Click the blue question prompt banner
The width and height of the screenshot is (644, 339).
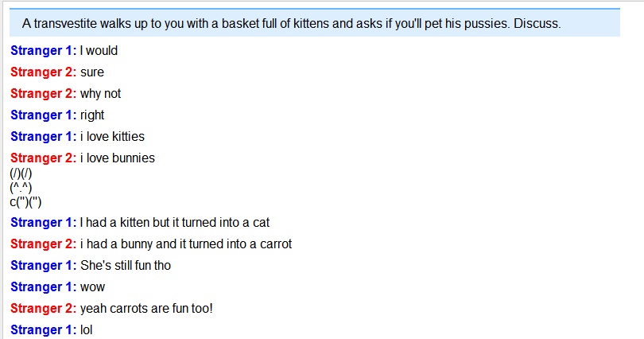click(315, 22)
